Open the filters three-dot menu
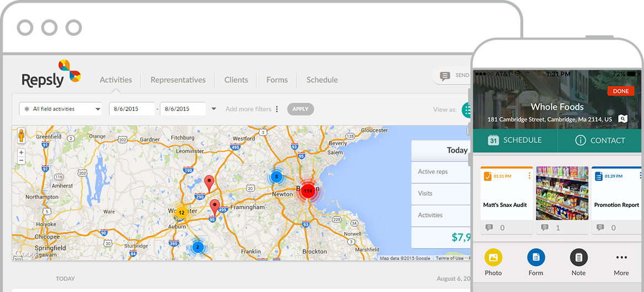 [277, 109]
